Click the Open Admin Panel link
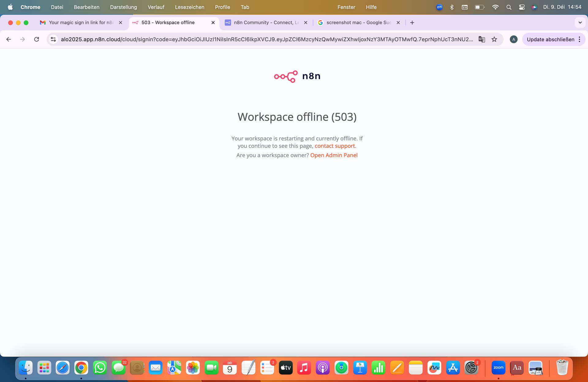This screenshot has width=588, height=382. tap(334, 155)
